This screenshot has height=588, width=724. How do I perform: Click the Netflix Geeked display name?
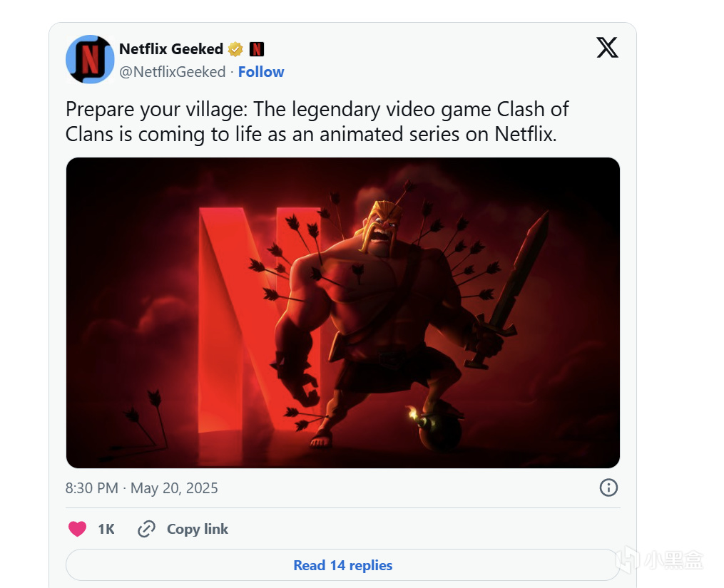[x=171, y=49]
